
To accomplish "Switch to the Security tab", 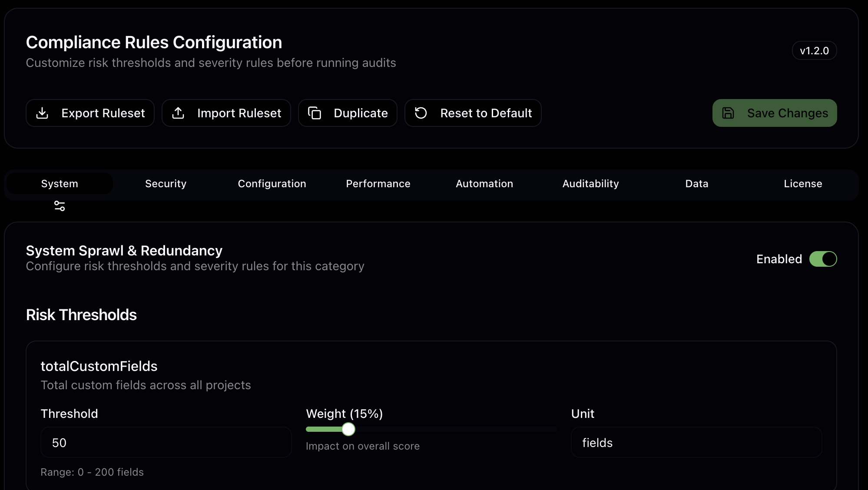I will click(x=166, y=184).
